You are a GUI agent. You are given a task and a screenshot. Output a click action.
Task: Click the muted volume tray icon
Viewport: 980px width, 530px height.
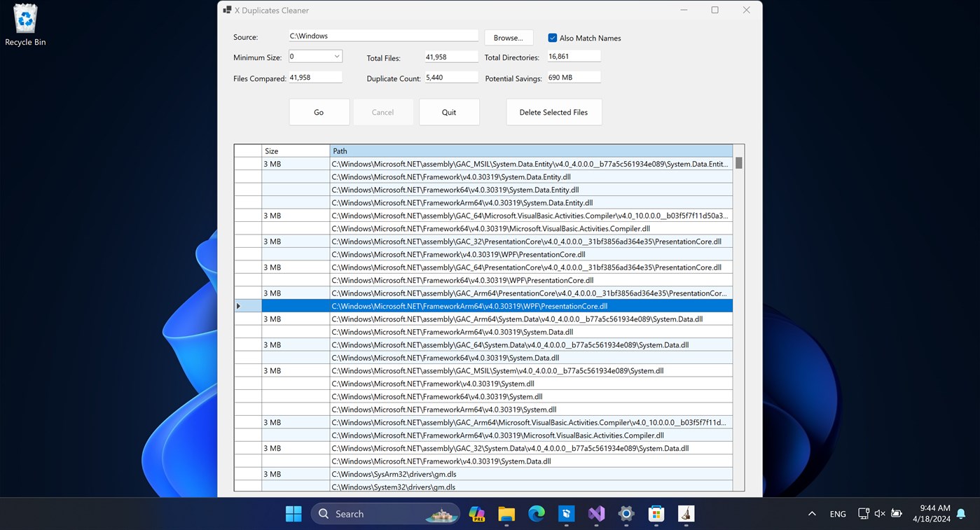pos(879,513)
